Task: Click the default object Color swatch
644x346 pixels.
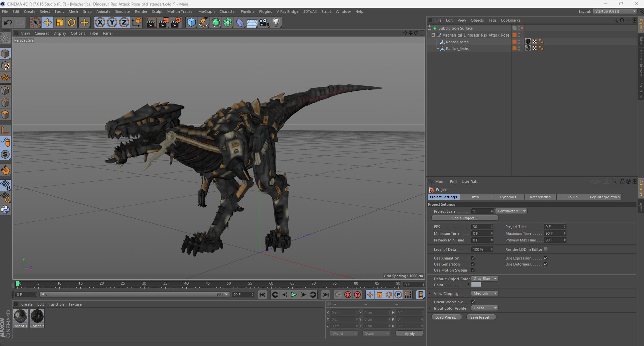Action: pyautogui.click(x=476, y=285)
